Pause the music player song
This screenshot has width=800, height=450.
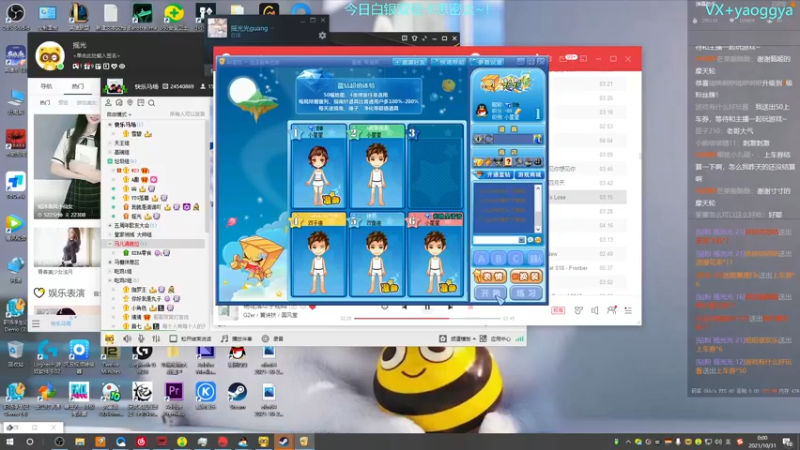click(x=427, y=307)
